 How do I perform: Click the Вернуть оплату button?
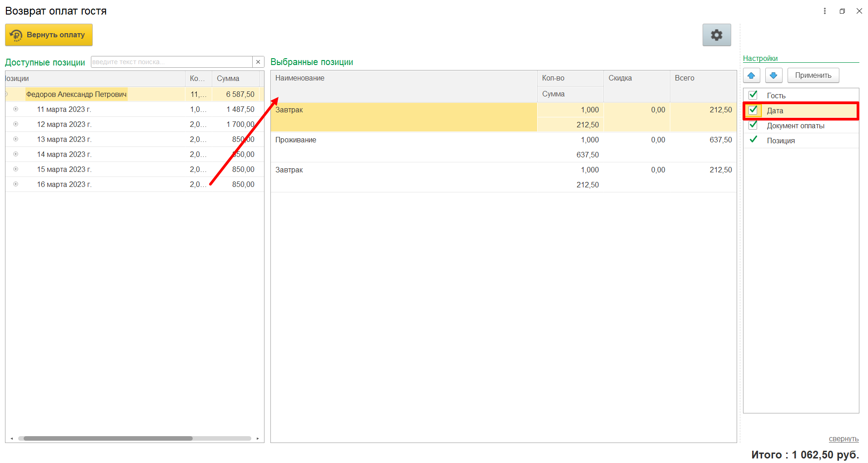(x=49, y=35)
